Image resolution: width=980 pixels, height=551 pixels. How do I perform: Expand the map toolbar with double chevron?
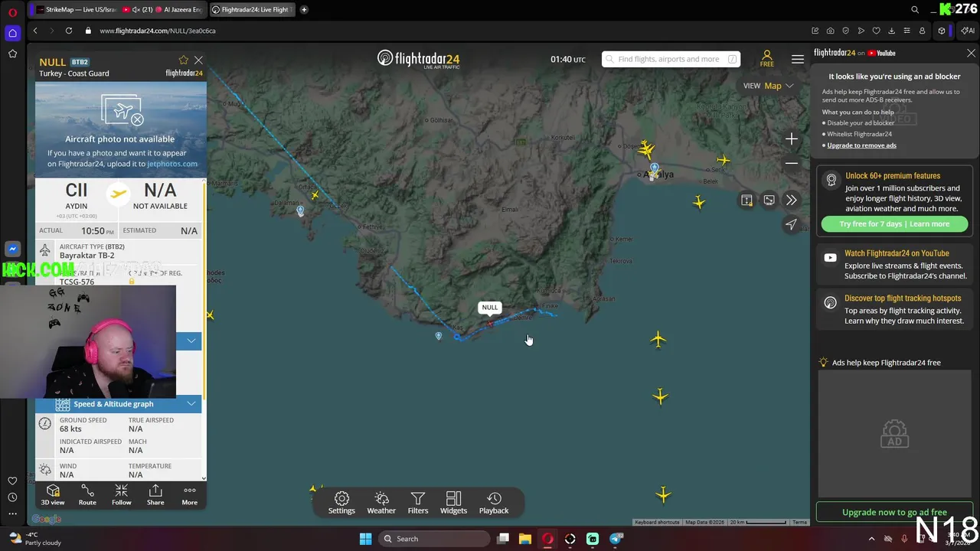792,200
